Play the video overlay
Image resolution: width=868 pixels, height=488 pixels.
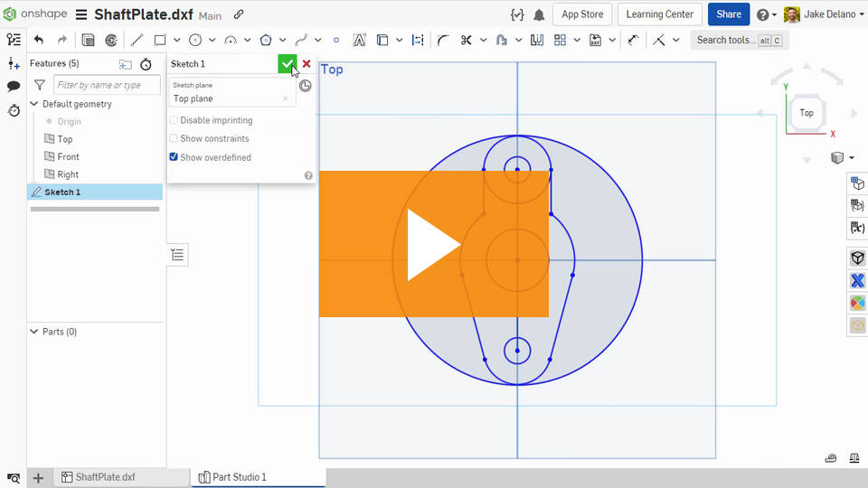click(433, 244)
